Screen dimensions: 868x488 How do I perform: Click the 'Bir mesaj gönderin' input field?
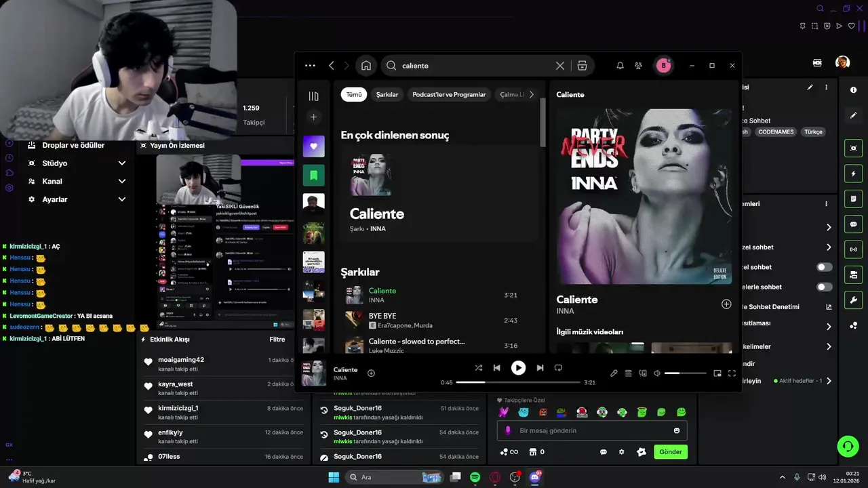point(593,430)
